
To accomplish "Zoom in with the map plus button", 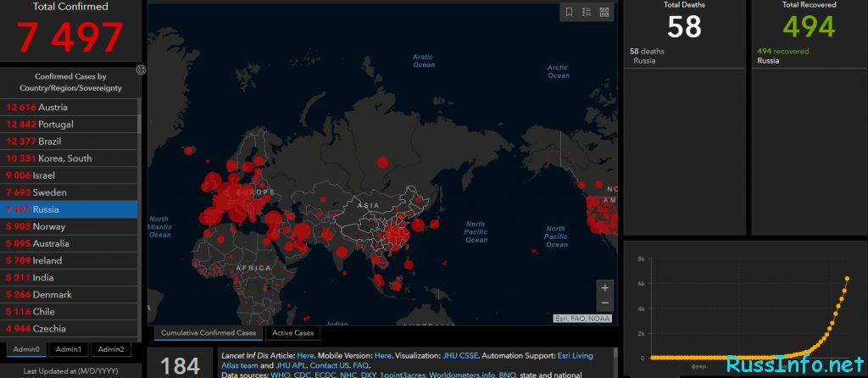I will [x=605, y=288].
